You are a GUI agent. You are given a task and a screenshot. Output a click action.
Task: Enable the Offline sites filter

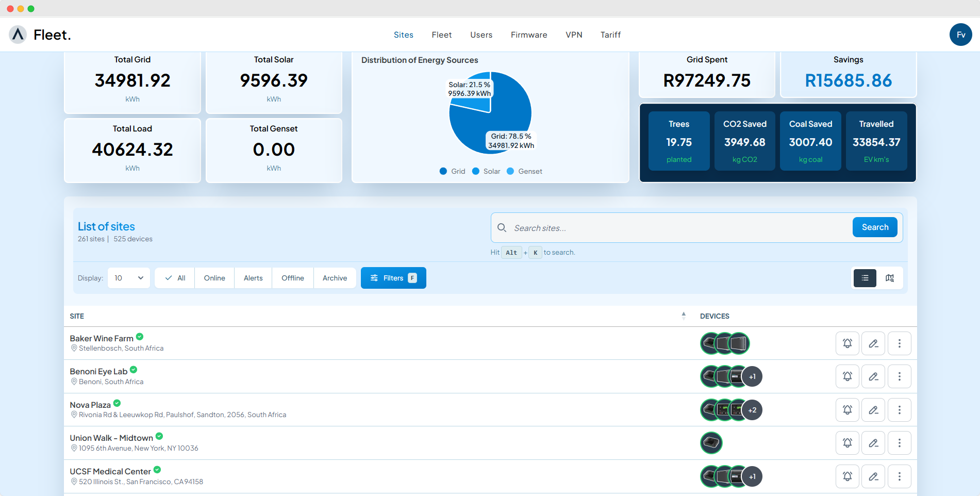[292, 278]
